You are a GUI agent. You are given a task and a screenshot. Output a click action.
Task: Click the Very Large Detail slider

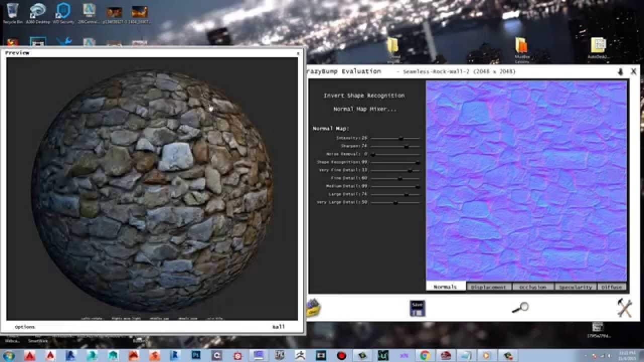pyautogui.click(x=395, y=202)
